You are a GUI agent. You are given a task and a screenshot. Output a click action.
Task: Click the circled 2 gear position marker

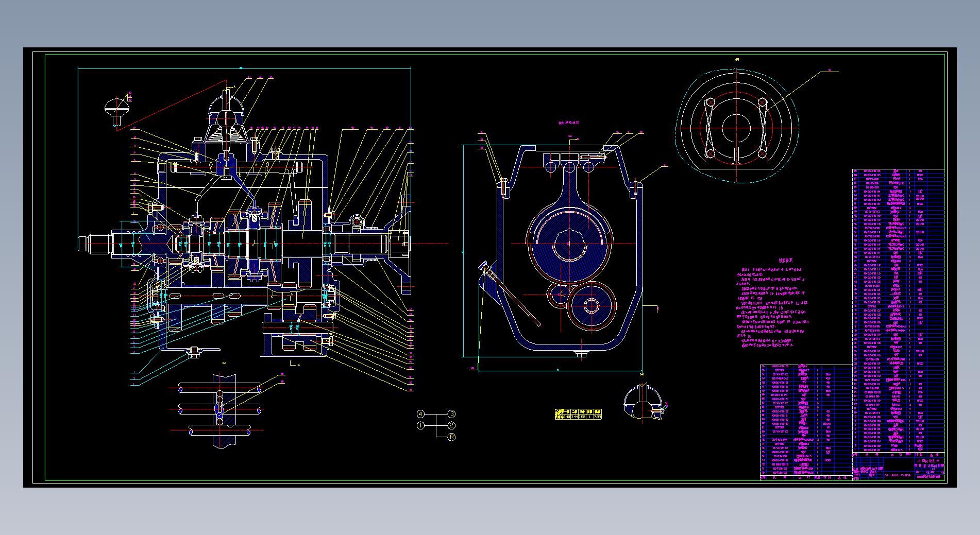[x=451, y=425]
